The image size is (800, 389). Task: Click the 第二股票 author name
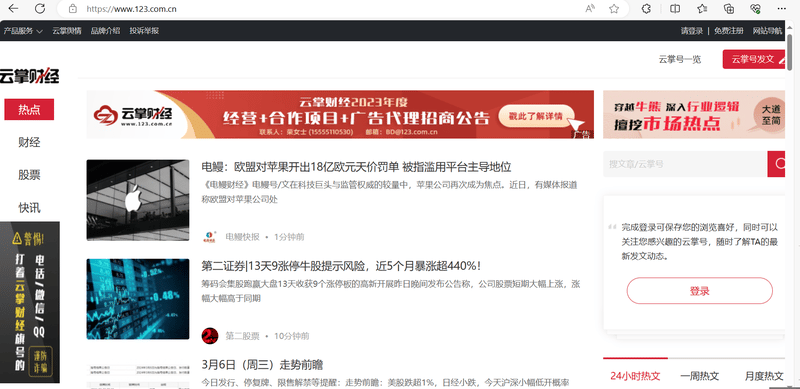[242, 336]
